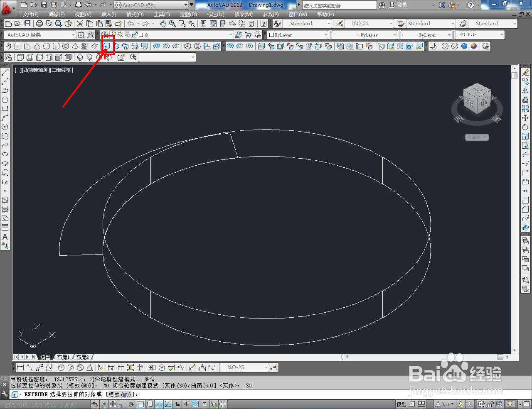Open the ByLayer color dropdown

pyautogui.click(x=298, y=35)
